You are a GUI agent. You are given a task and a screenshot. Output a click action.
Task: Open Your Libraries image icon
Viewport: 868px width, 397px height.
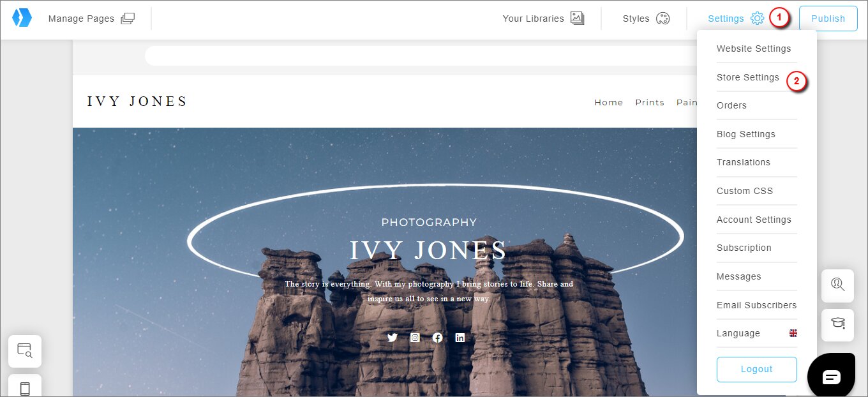click(578, 19)
